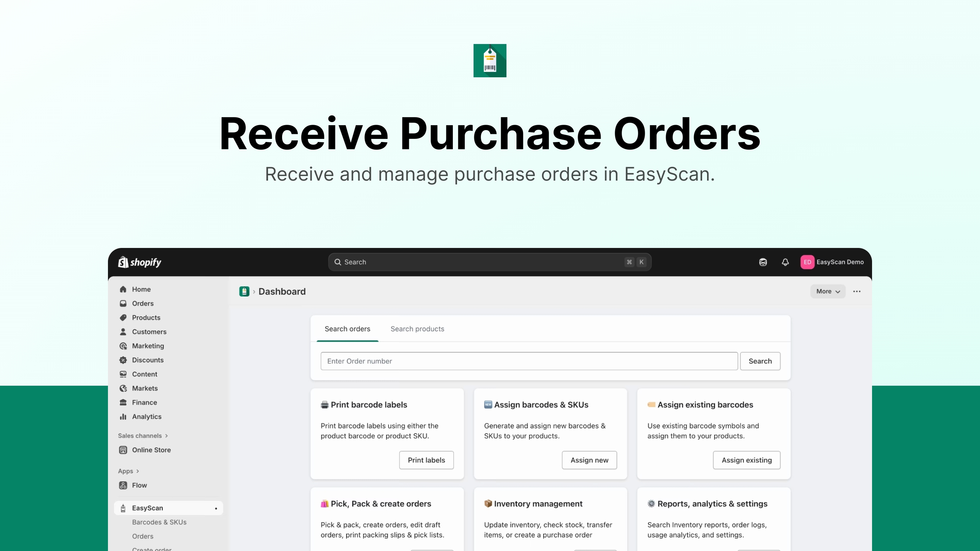Click the Print labels button
This screenshot has height=551, width=980.
coord(426,460)
